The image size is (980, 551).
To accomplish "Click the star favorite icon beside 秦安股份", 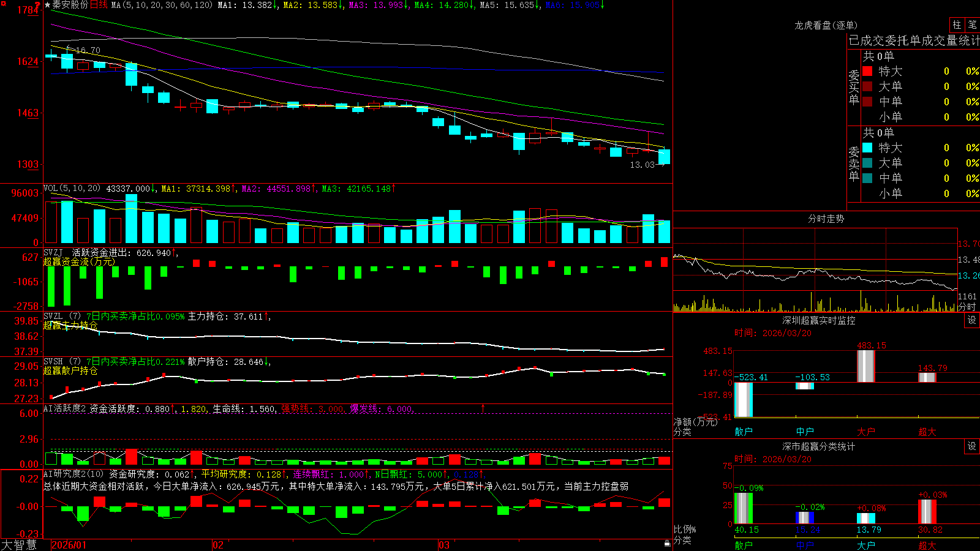I will (x=47, y=5).
